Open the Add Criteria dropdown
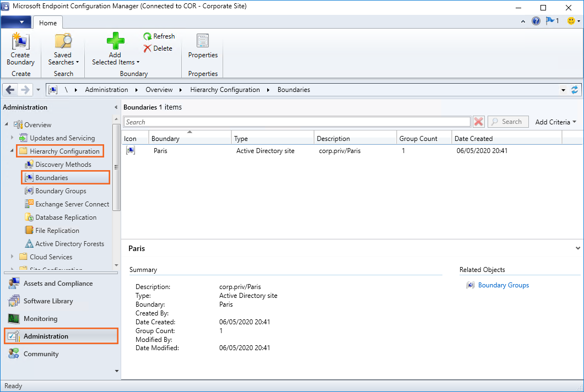This screenshot has width=584, height=392. 555,122
